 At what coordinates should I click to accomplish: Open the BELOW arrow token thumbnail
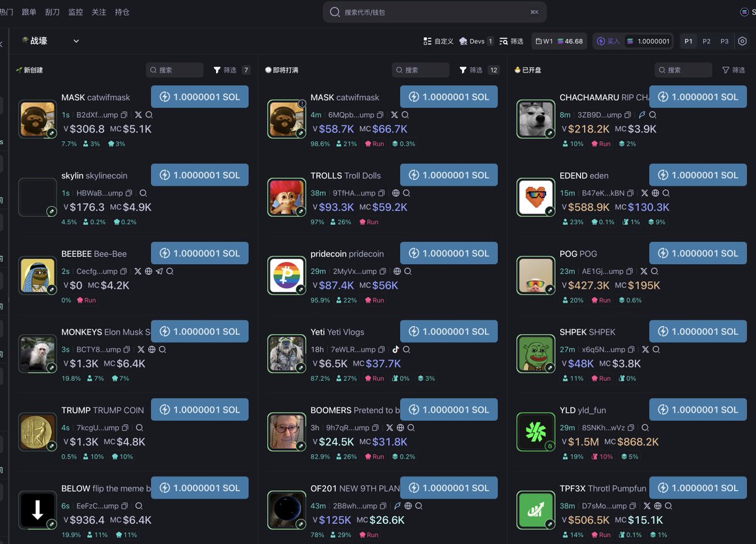(38, 510)
